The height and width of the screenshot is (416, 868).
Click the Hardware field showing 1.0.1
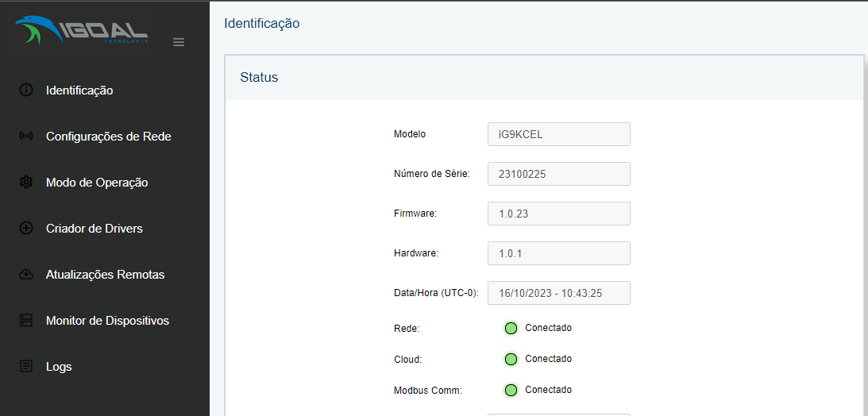click(558, 253)
